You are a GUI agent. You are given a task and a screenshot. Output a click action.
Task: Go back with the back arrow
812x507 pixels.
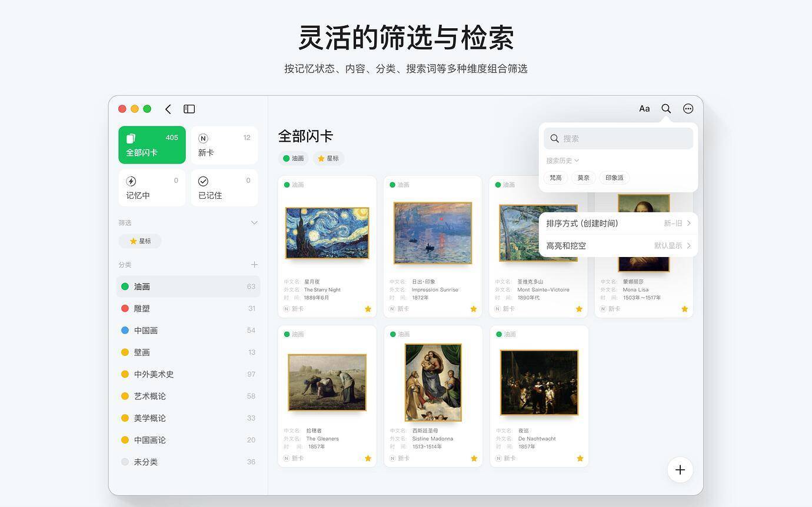pos(168,109)
